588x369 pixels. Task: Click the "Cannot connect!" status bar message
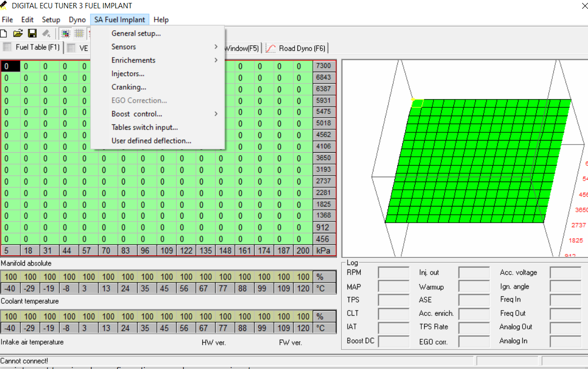(24, 361)
